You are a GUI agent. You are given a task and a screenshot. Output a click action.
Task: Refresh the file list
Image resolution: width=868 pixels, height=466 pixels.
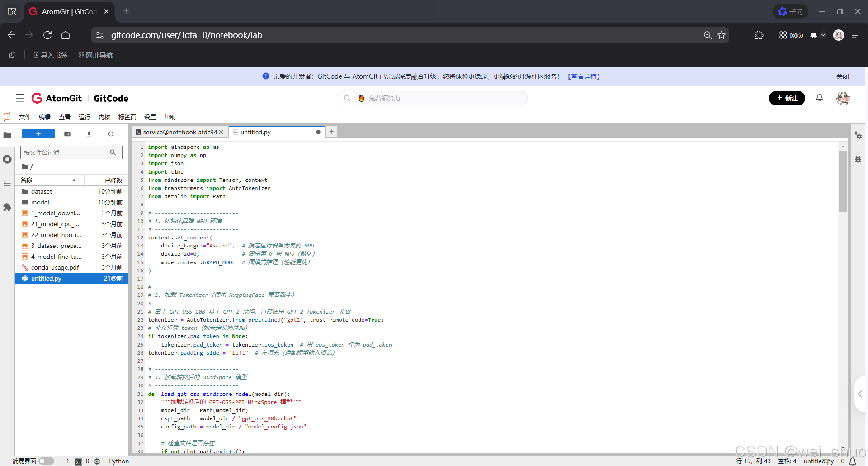(111, 134)
